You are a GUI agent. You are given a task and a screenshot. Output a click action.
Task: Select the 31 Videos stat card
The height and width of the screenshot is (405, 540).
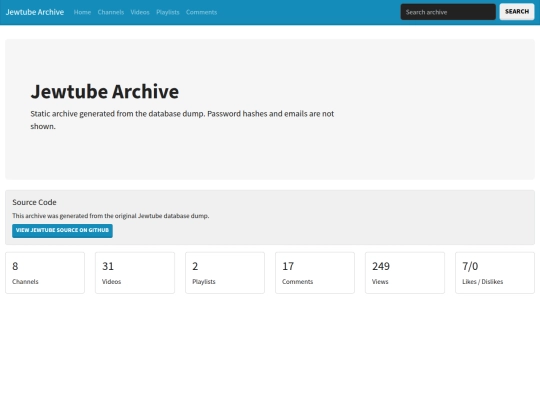(x=135, y=273)
